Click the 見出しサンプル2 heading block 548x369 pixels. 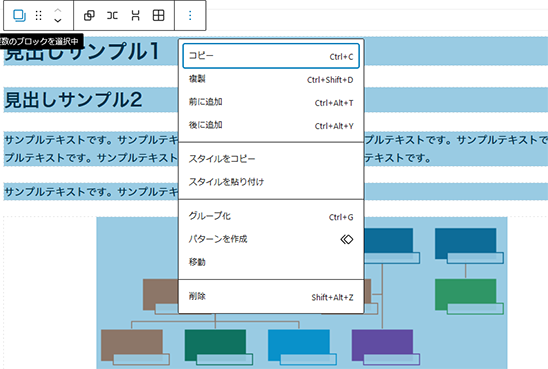tap(73, 100)
